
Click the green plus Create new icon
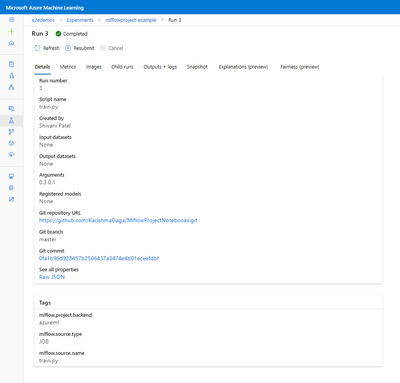click(12, 31)
